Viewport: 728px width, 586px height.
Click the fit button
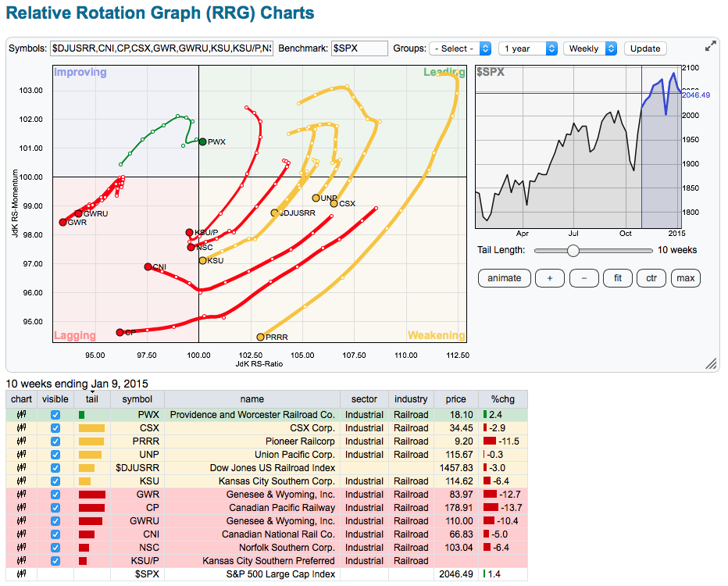(618, 278)
